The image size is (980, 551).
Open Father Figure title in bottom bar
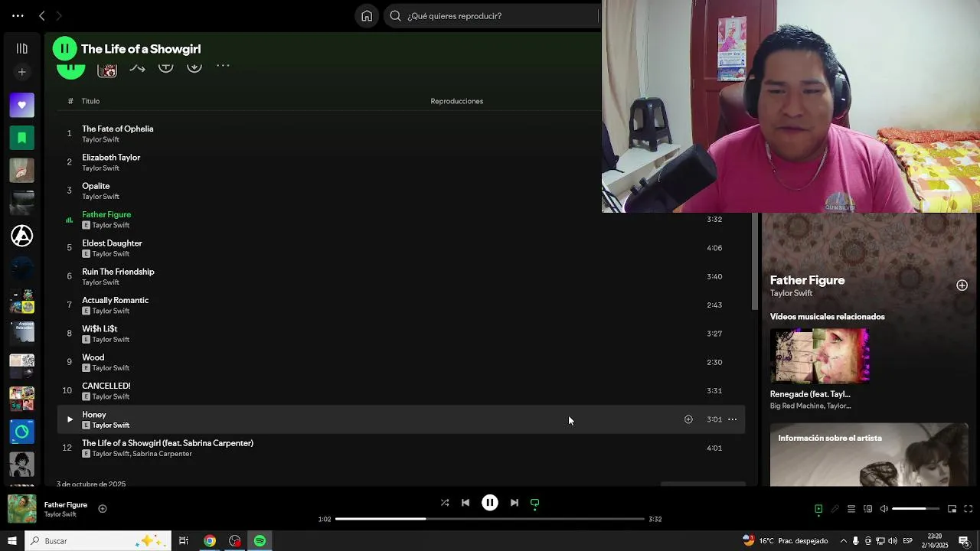(66, 505)
